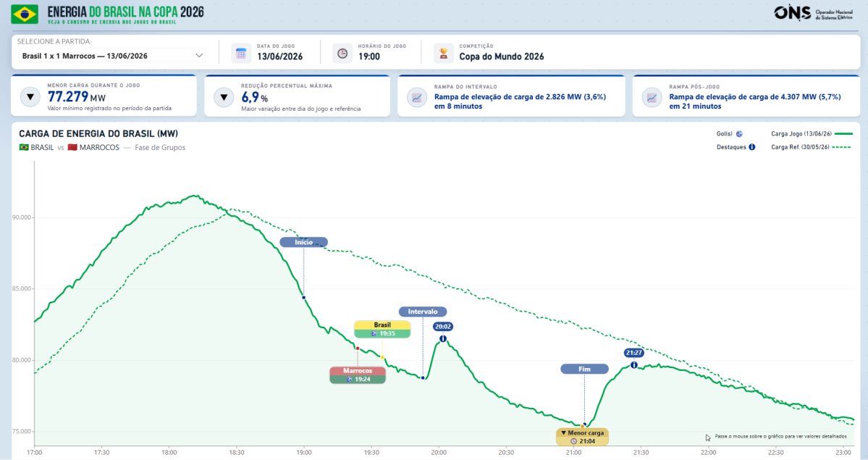This screenshot has width=868, height=460.
Task: Click the Brazil flag icon in header
Action: [x=25, y=14]
